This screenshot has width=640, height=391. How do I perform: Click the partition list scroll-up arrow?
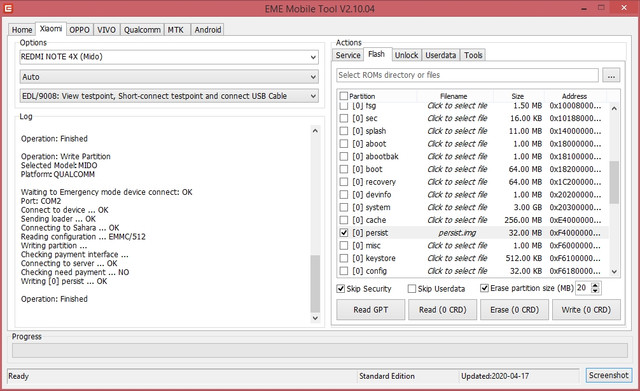coord(614,109)
